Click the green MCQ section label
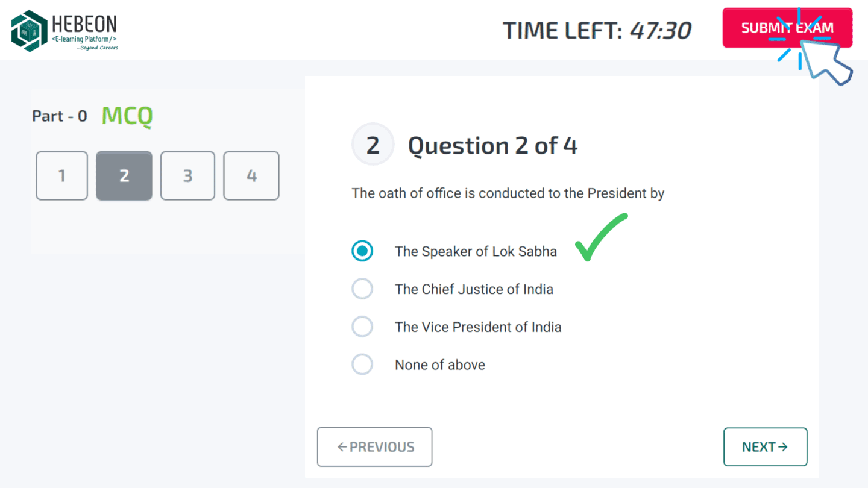The height and width of the screenshot is (488, 868). point(127,116)
